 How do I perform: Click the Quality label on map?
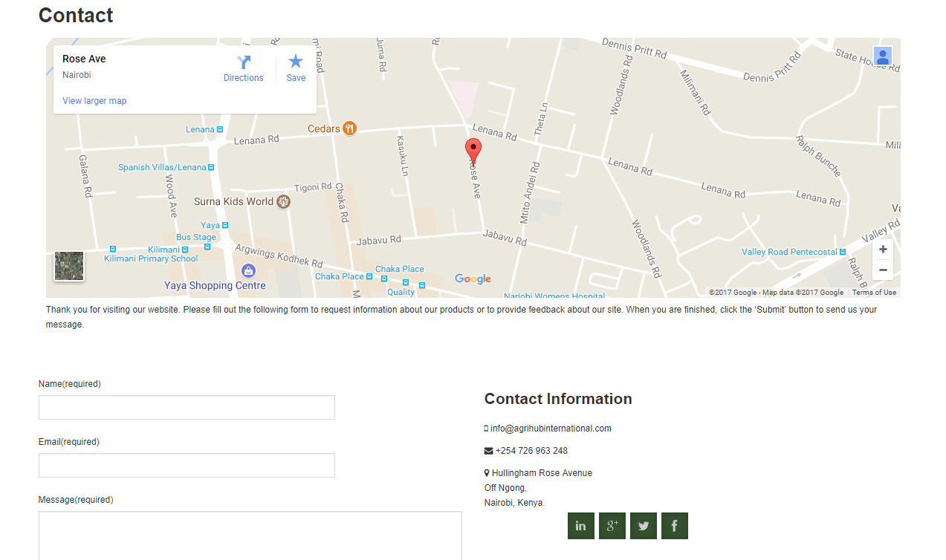point(401,293)
